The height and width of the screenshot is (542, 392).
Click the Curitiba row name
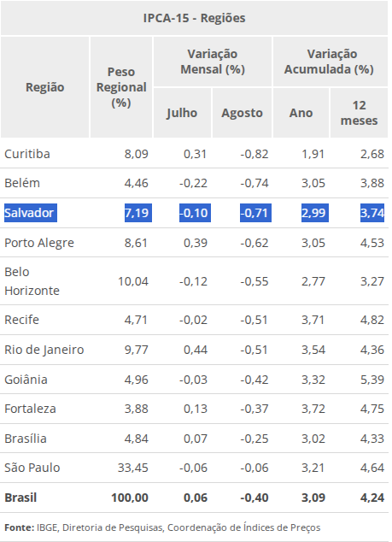click(27, 154)
